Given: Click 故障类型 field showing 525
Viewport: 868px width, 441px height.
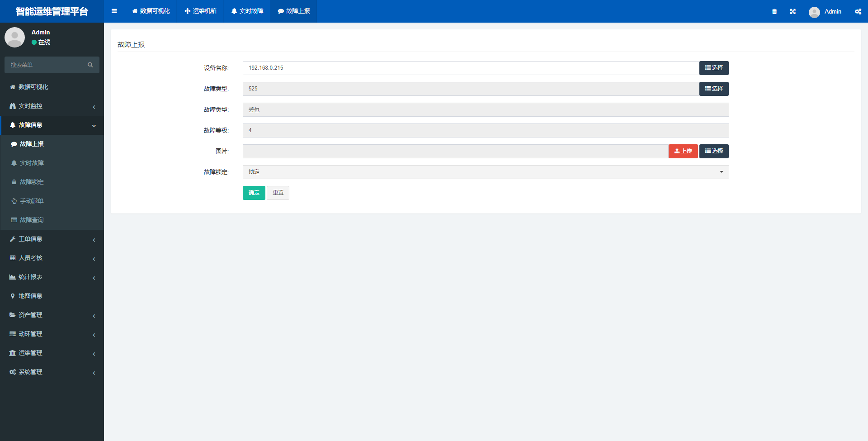Looking at the screenshot, I should [471, 89].
